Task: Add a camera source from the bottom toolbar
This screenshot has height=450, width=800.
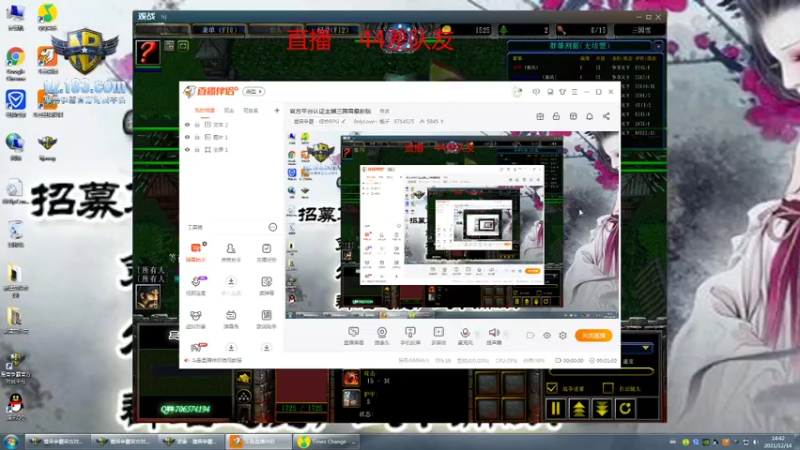Action: [x=382, y=335]
